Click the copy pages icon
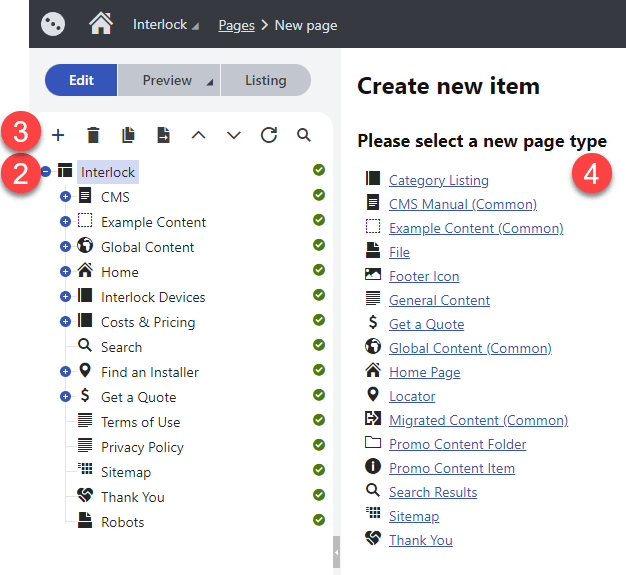Viewport: 626px width, 575px height. [x=128, y=135]
